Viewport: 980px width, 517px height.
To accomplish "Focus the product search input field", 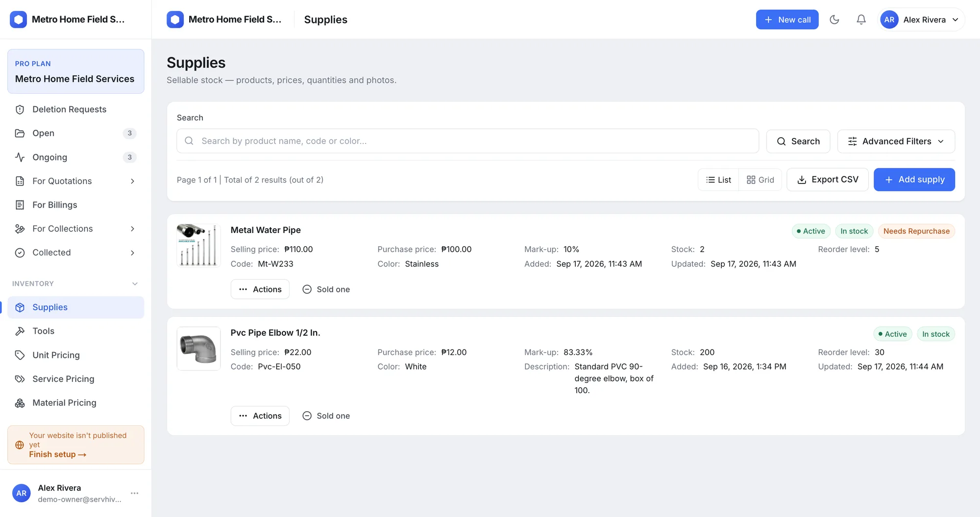I will [467, 141].
